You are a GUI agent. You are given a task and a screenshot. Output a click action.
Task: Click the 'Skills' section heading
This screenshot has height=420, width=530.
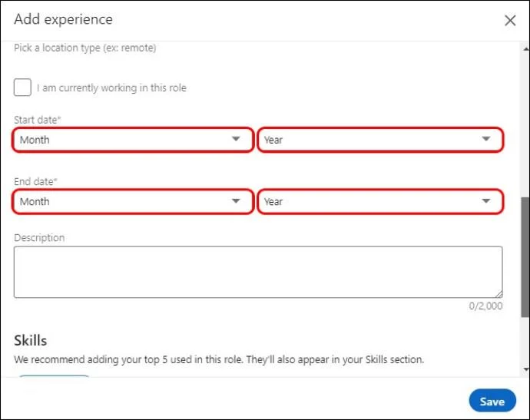31,340
